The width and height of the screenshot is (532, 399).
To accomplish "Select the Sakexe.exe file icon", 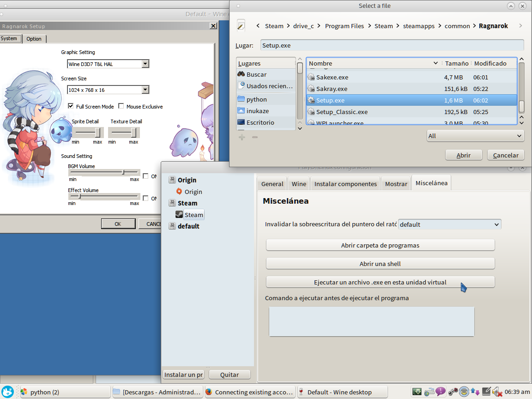I will pos(311,78).
